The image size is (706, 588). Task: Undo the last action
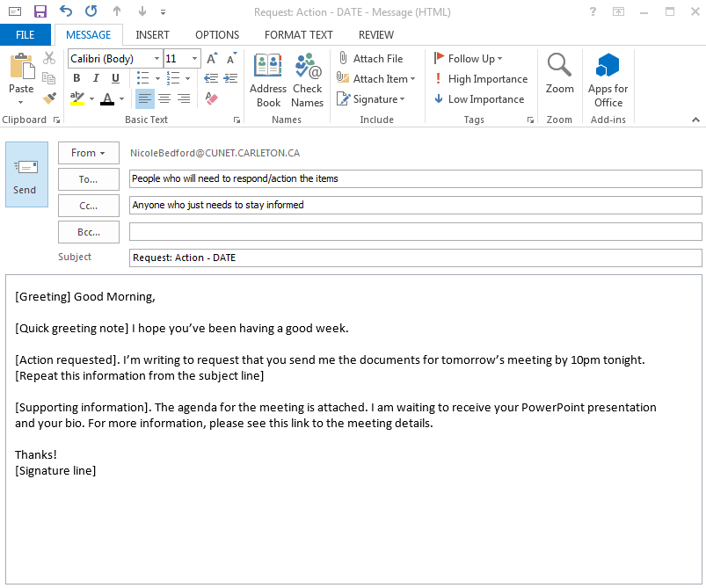pyautogui.click(x=66, y=11)
